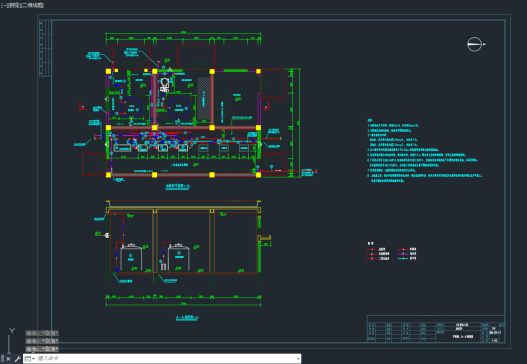Select the cyan design notes text block
The image size is (527, 364).
tap(425, 151)
